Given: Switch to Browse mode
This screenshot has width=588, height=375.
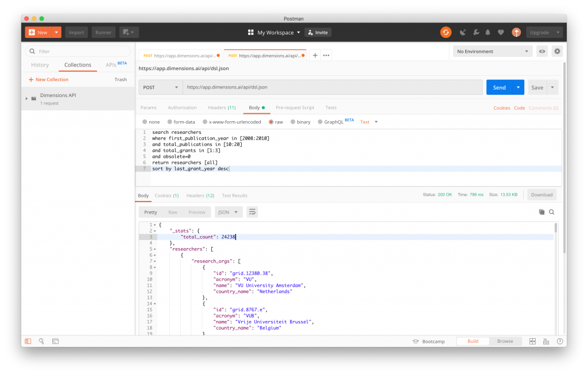Looking at the screenshot, I should pyautogui.click(x=505, y=341).
